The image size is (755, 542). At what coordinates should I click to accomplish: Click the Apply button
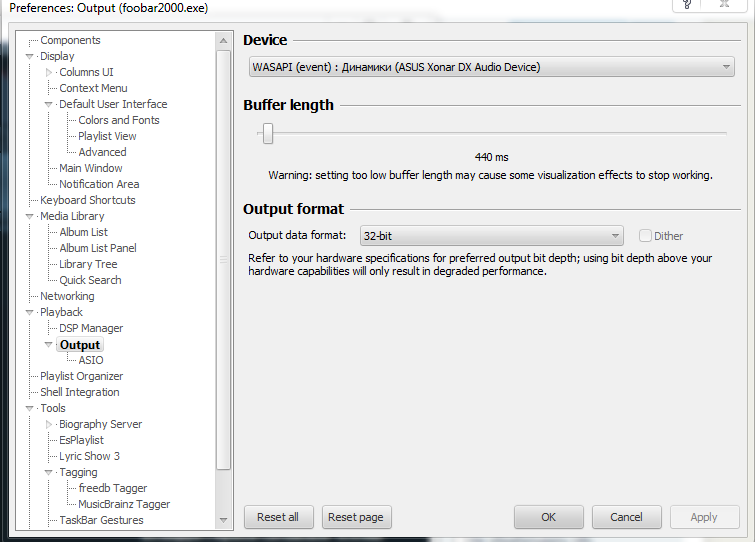pyautogui.click(x=704, y=517)
